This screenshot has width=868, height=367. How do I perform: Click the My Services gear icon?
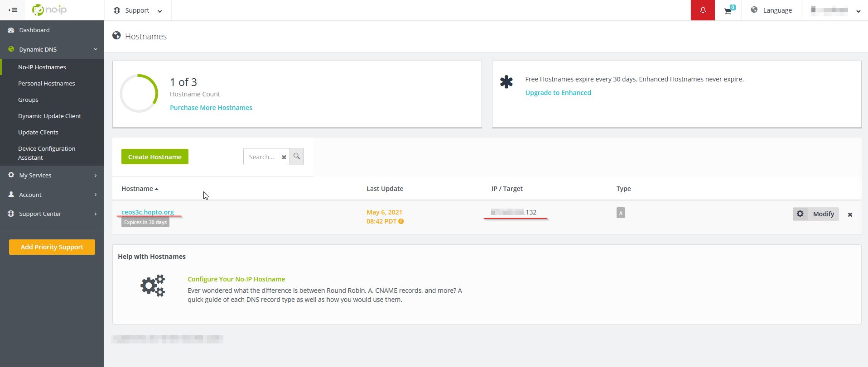click(11, 175)
